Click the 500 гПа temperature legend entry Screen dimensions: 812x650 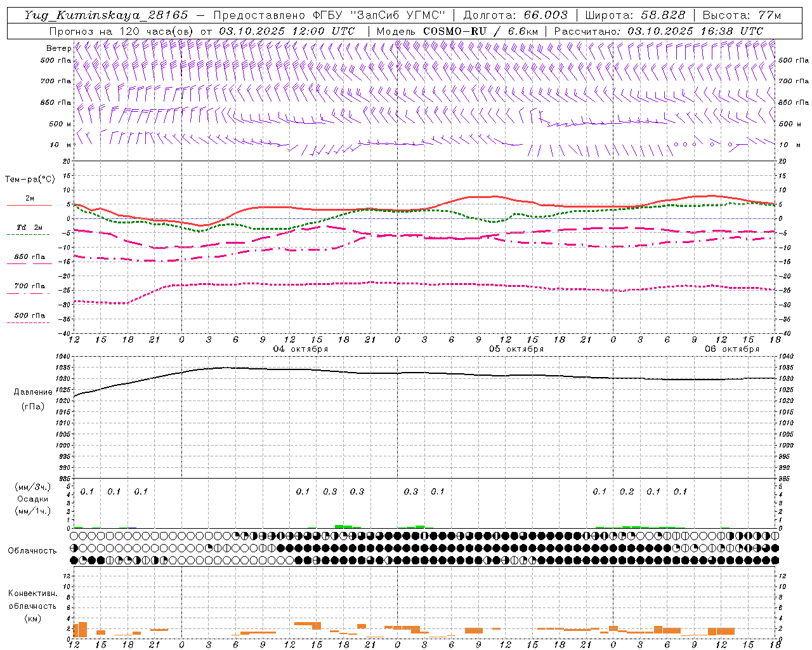coord(29,315)
